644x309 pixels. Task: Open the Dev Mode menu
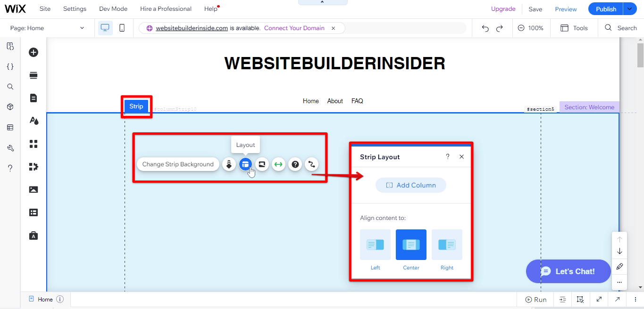113,9
